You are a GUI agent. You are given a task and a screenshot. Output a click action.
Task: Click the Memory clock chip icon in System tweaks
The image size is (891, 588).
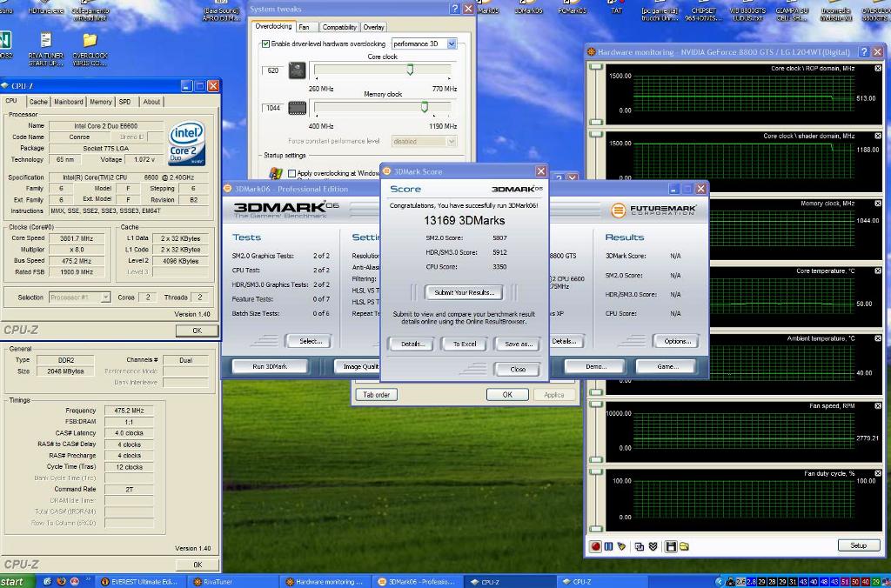pos(298,108)
